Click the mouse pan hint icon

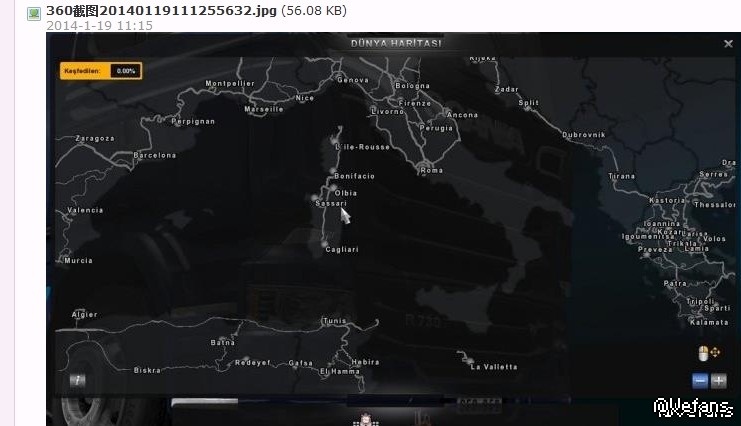click(x=709, y=353)
